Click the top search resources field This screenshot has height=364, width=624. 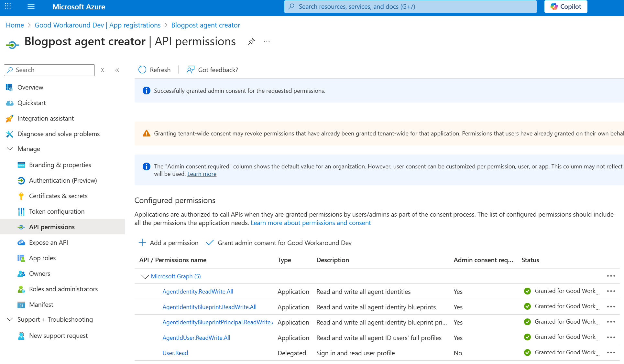tap(410, 6)
